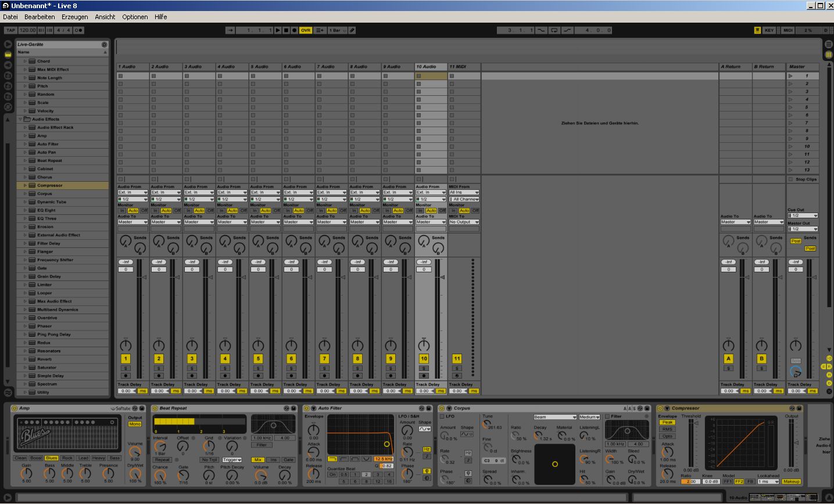The width and height of the screenshot is (834, 504).
Task: Open the Hilfe menu
Action: [x=161, y=17]
